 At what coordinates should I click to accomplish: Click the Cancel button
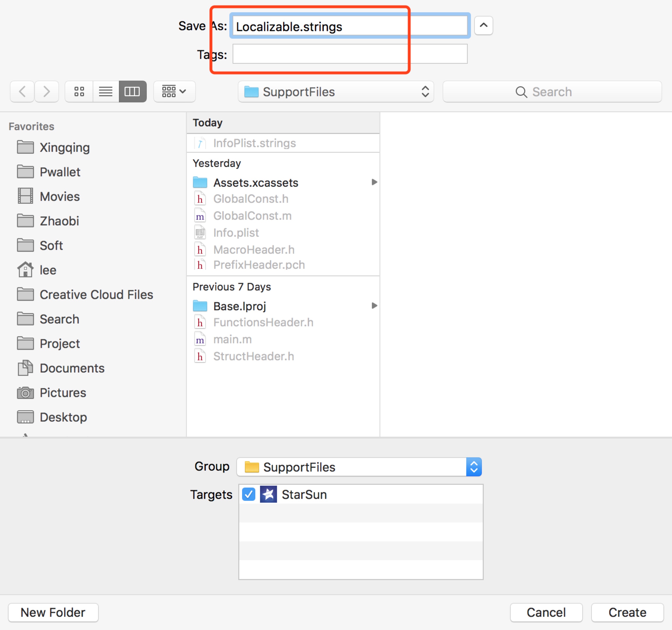[x=546, y=612]
